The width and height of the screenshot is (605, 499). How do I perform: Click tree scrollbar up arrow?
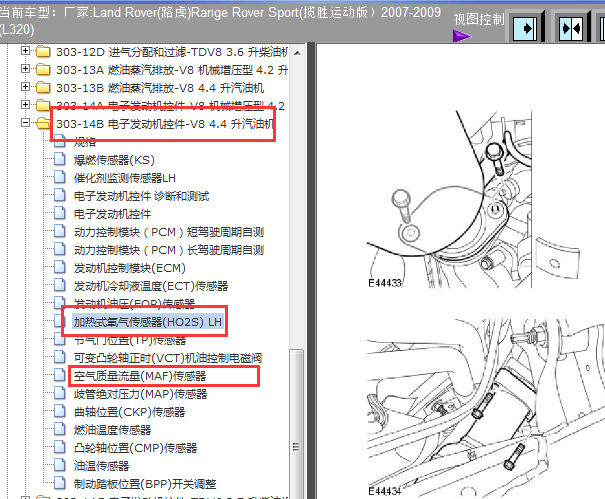[297, 53]
